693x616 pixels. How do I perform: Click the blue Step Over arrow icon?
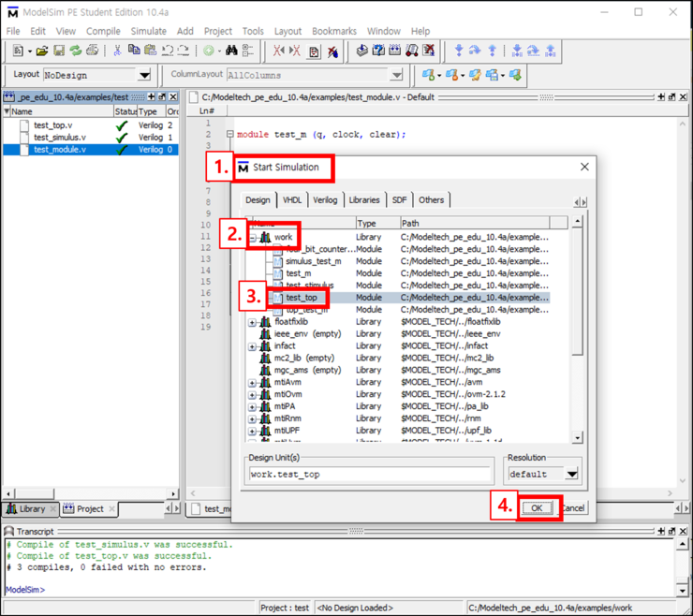coord(475,51)
